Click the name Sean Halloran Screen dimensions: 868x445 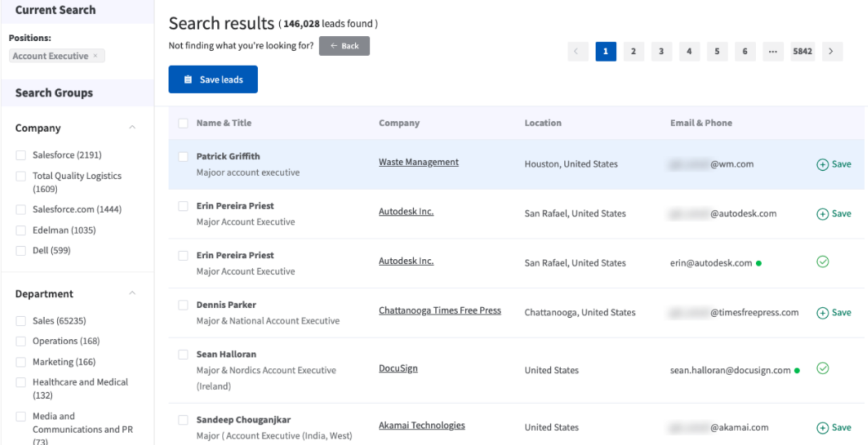click(226, 354)
